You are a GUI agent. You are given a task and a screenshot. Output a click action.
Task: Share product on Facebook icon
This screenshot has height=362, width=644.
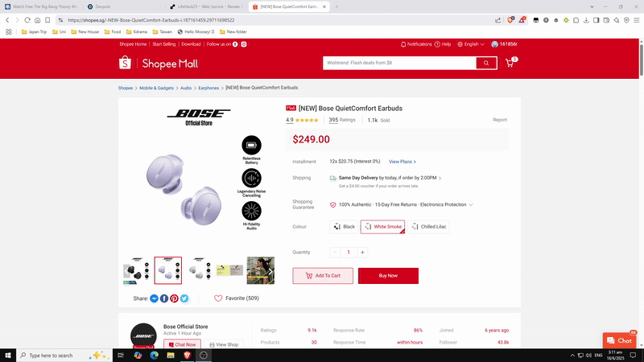click(164, 298)
